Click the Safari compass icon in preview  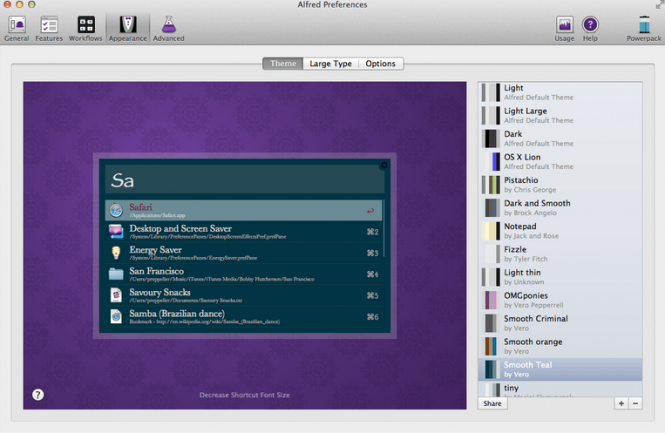(x=116, y=210)
